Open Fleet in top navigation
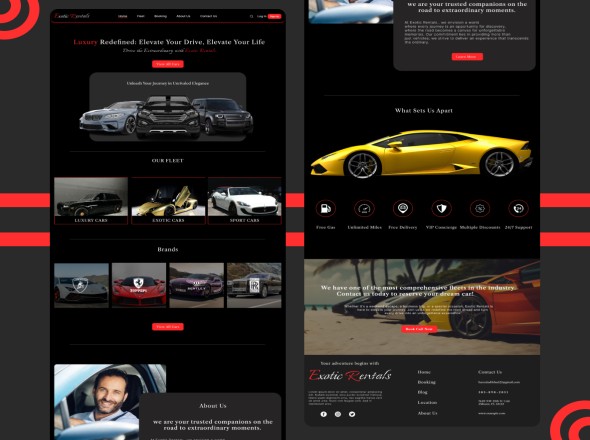Screen dimensions: 590x440 point(141,16)
